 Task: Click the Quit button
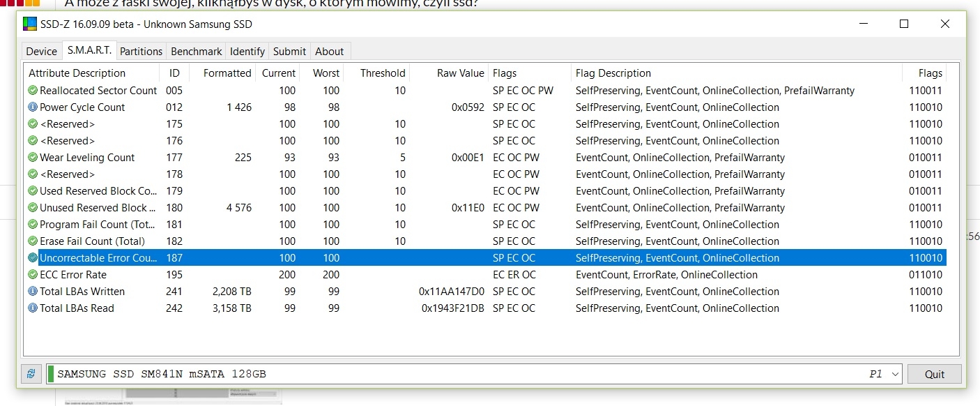(x=935, y=374)
